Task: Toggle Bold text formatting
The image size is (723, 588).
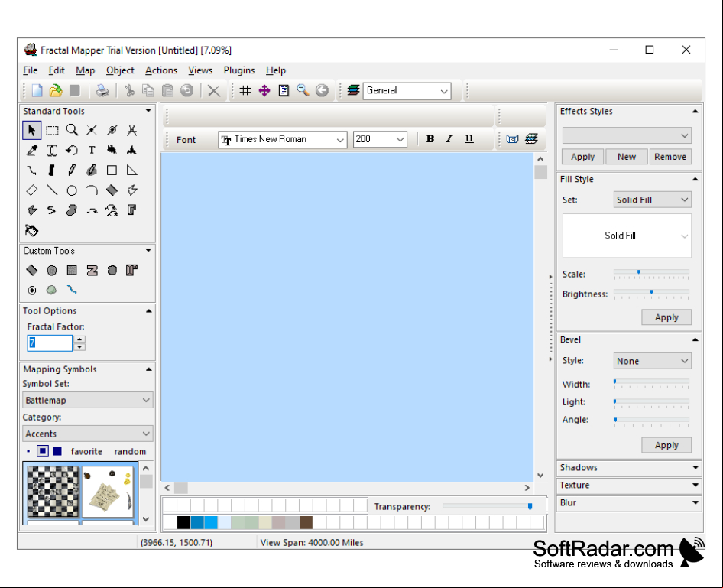Action: click(430, 139)
